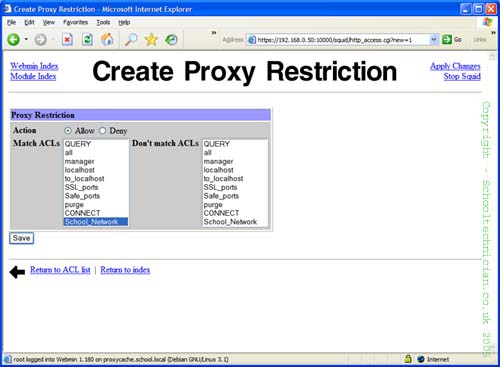Expand toolbar overflow chevron beside History
Screen dimensions: 500x367
click(x=214, y=33)
